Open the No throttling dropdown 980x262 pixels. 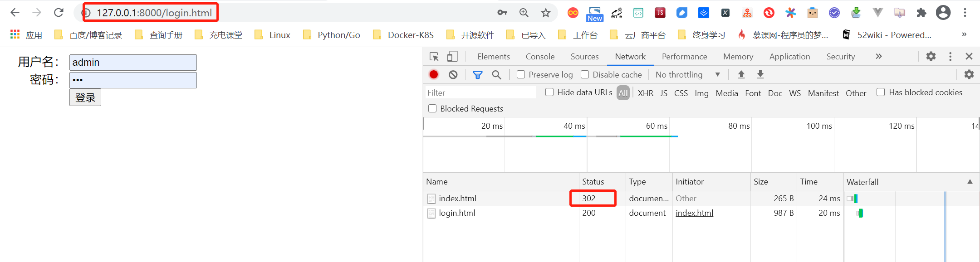point(688,75)
